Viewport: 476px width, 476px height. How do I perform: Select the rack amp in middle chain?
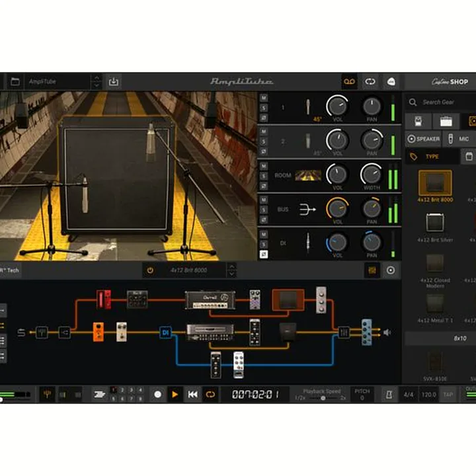(210, 333)
